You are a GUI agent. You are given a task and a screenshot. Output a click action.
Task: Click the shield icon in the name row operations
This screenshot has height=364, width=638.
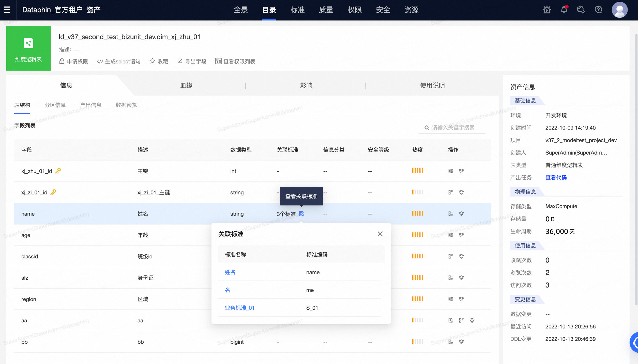coord(461,213)
